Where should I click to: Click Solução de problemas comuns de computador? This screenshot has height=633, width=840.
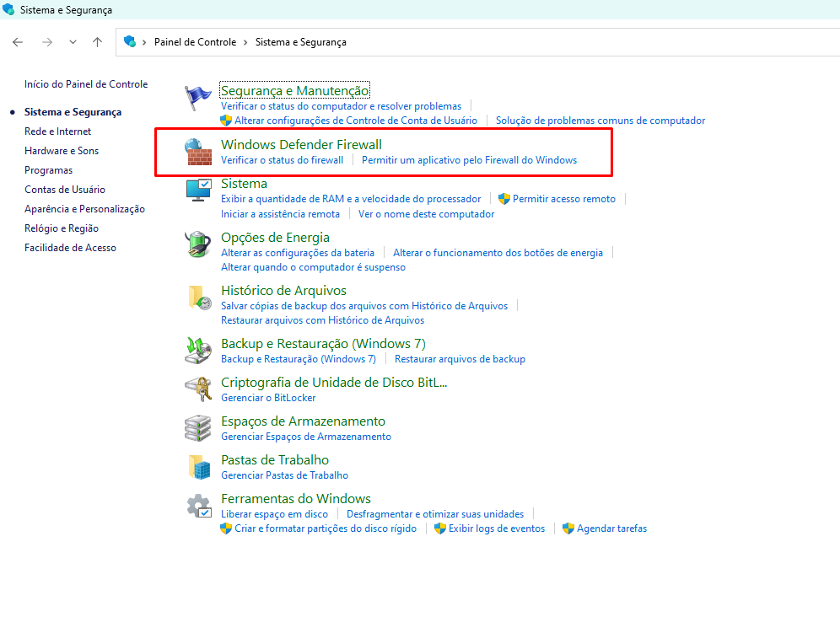click(600, 121)
